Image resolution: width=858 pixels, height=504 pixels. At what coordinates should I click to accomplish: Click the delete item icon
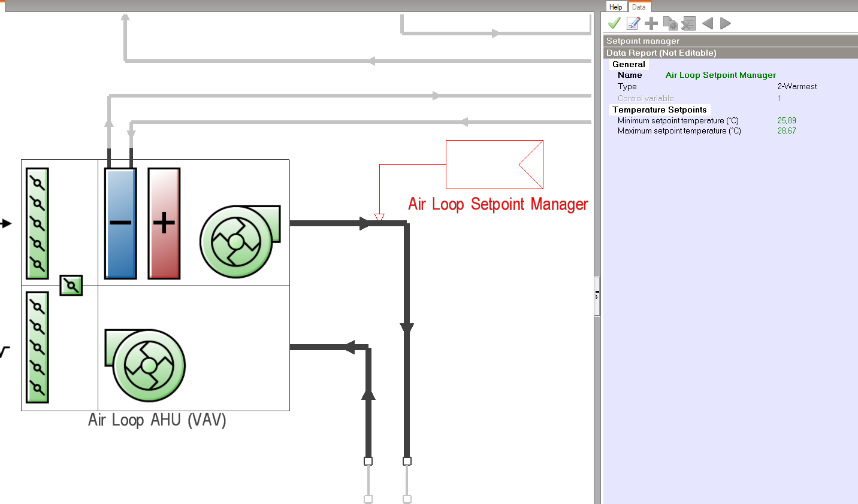tap(688, 23)
